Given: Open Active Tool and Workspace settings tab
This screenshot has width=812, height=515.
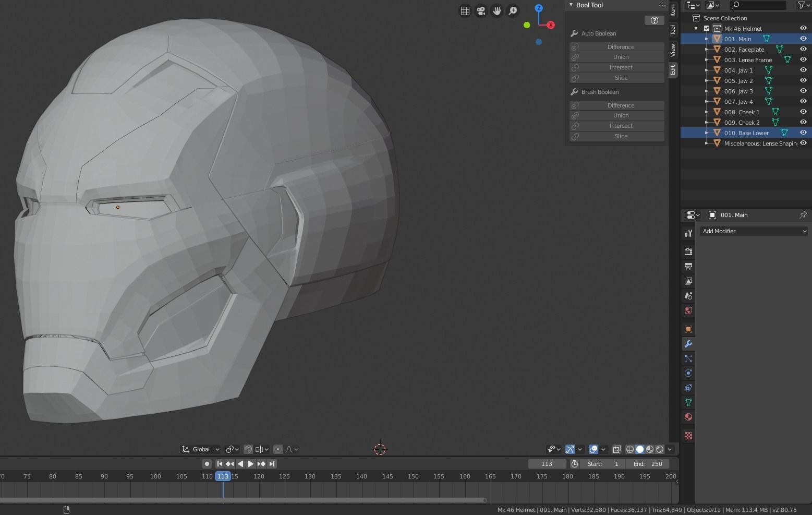Looking at the screenshot, I should 688,233.
